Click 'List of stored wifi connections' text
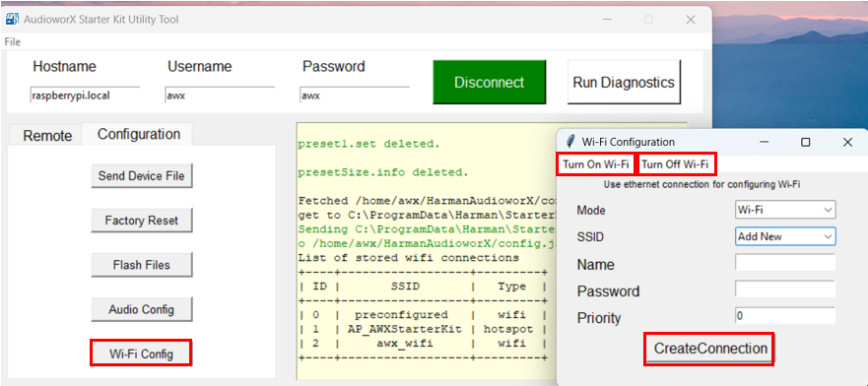This screenshot has width=868, height=386. 409,258
